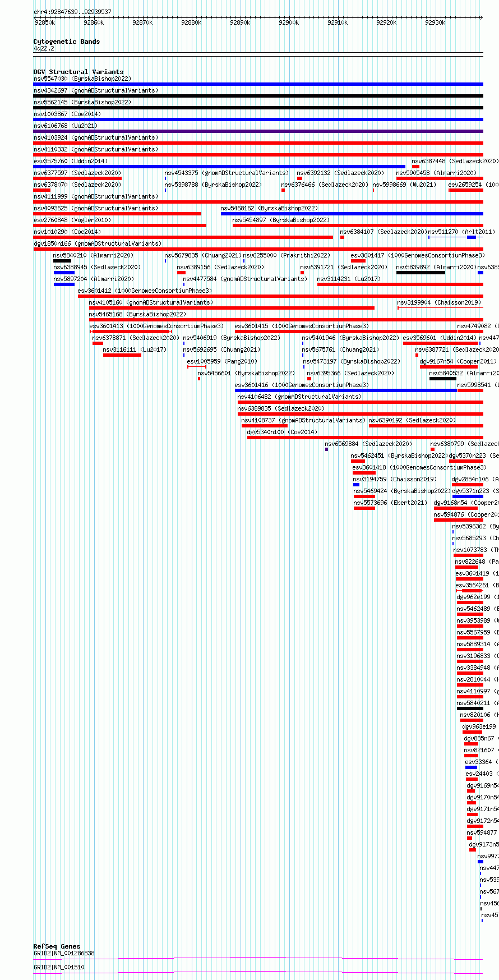The width and height of the screenshot is (499, 980).
Task: Click nsv6378070 (Sedlazeck2020) label
Action: pos(77,185)
